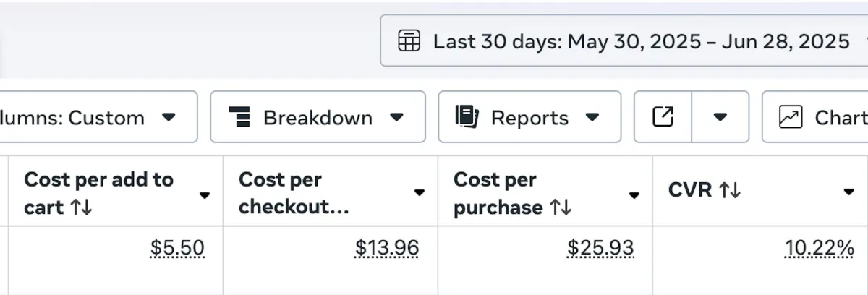Click the Breakdown stacked bars icon
Screen dimensions: 868x295
pyautogui.click(x=239, y=117)
